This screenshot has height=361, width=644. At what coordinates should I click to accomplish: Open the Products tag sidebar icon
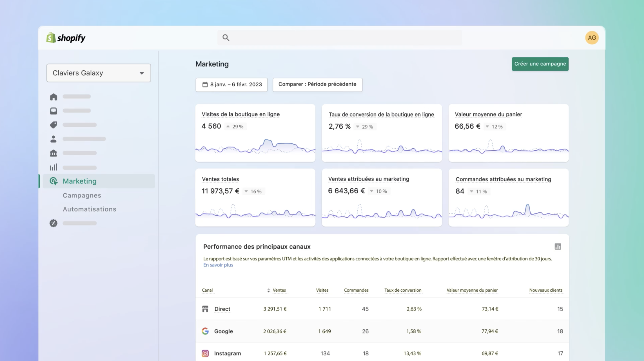pyautogui.click(x=53, y=125)
